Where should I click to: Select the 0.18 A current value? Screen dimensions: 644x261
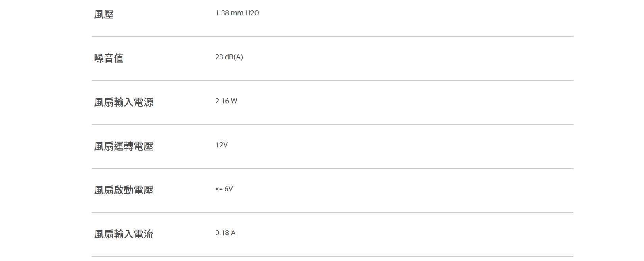tap(225, 233)
